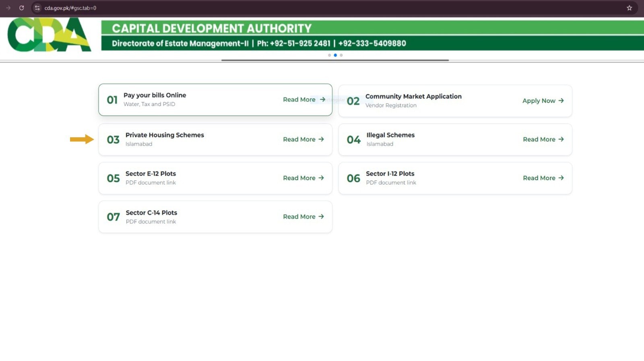Click Read More for Illegal Schemes
Screen dimensions: 644x361
[539, 139]
